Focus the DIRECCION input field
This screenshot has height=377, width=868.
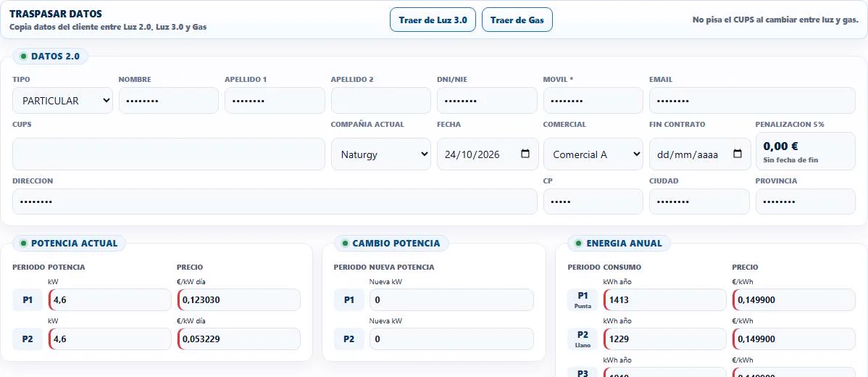click(275, 202)
